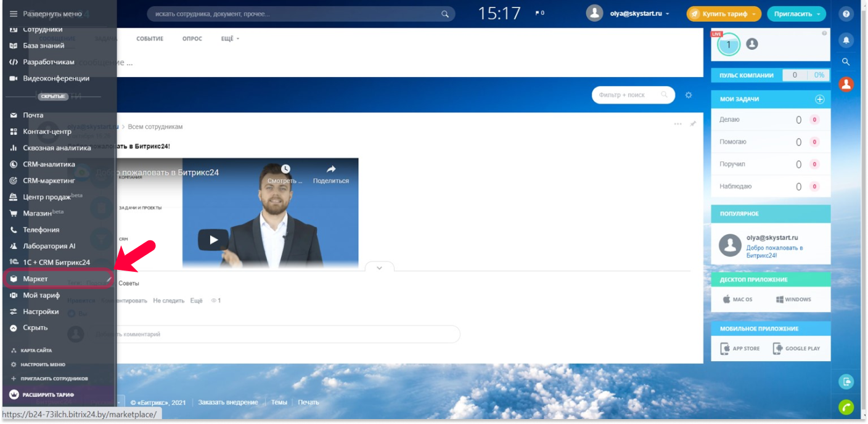Open the Помогаю tasks row
Screen dimensions: 868x424
pyautogui.click(x=771, y=142)
